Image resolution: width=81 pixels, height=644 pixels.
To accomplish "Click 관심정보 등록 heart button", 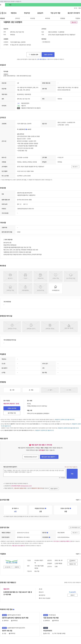I will pyautogui.click(x=33, y=54).
